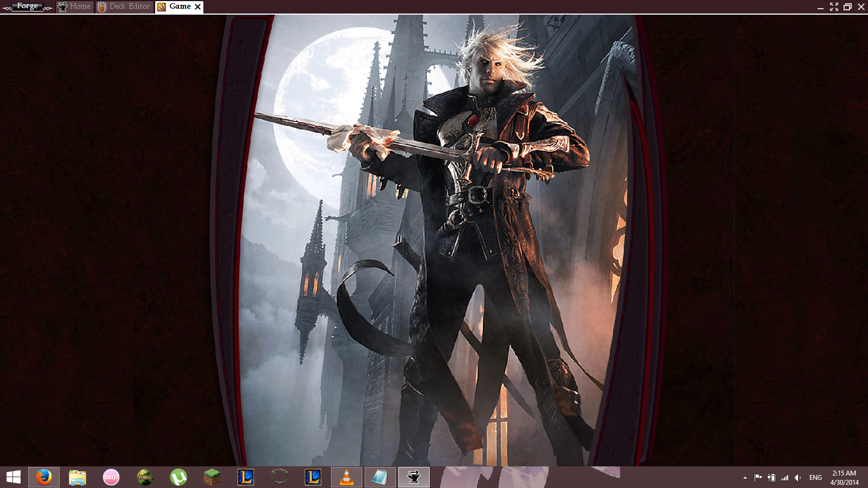Launch Minecraft from the taskbar
Viewport: 868px width, 488px height.
pyautogui.click(x=212, y=477)
